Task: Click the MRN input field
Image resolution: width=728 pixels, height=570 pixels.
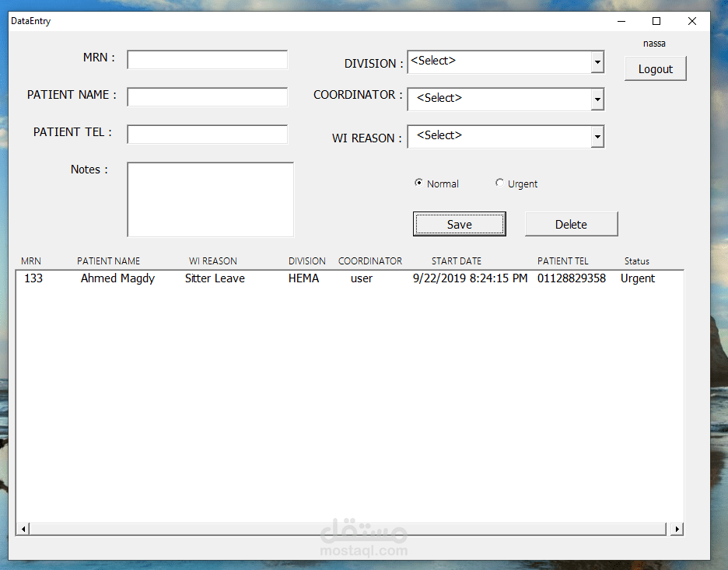Action: tap(207, 60)
